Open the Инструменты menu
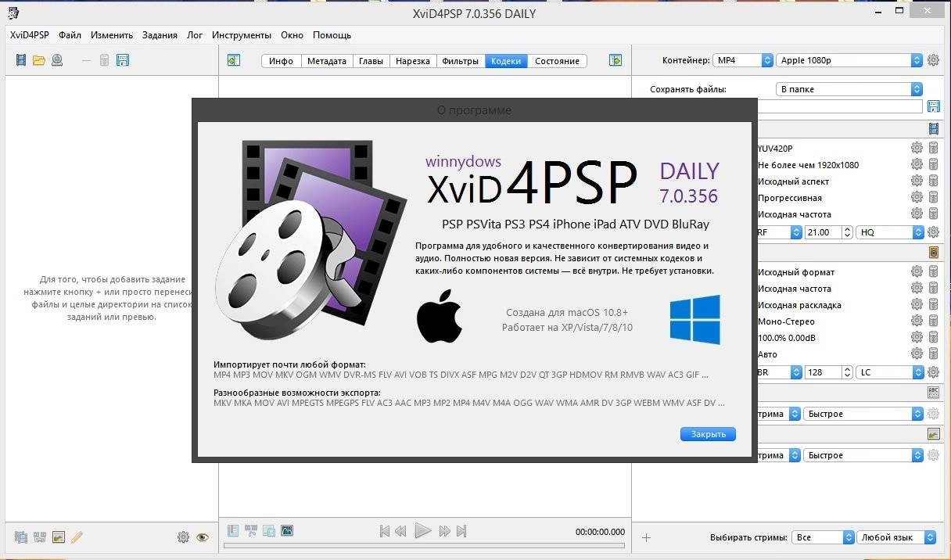 [242, 35]
